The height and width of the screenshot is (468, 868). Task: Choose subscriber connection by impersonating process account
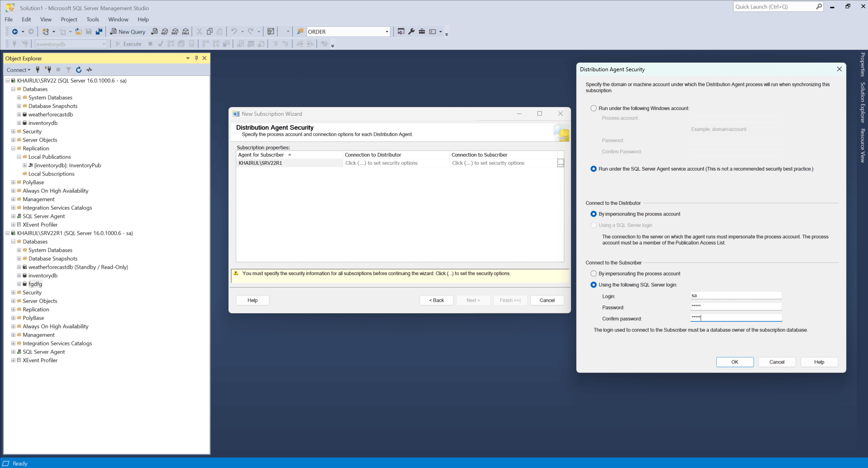pyautogui.click(x=594, y=274)
